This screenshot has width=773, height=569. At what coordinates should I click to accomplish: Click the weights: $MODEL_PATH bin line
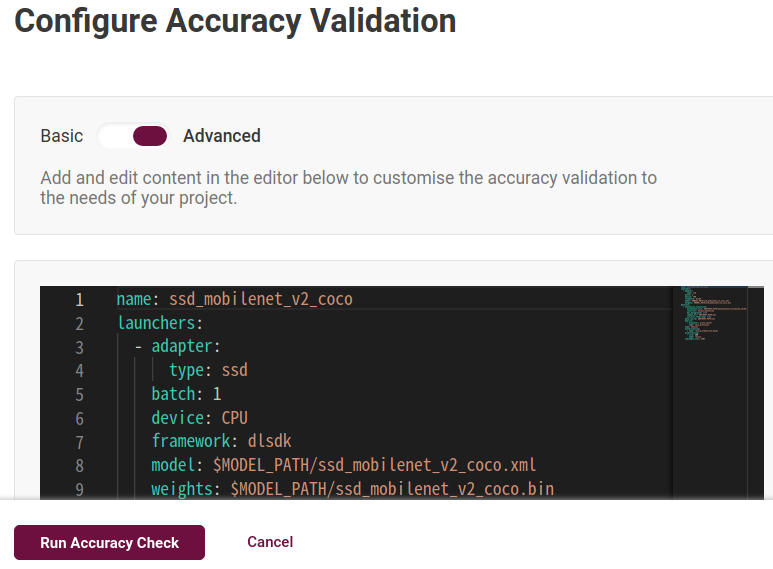(x=352, y=489)
